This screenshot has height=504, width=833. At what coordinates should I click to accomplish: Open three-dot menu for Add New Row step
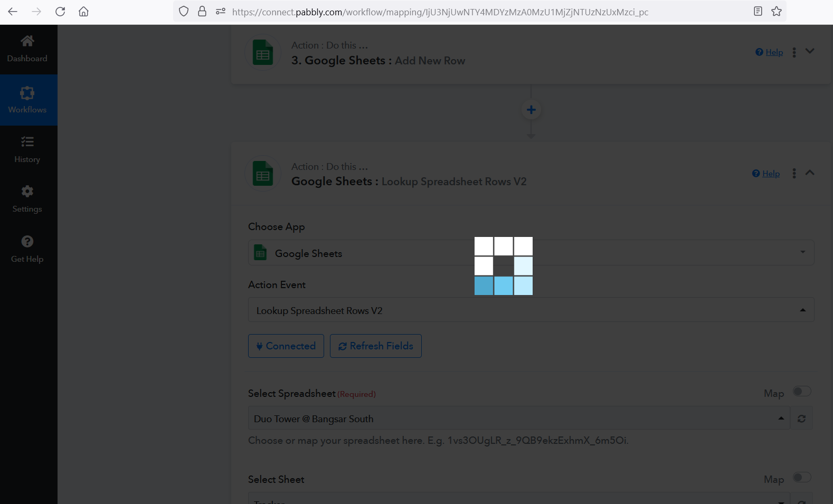pyautogui.click(x=794, y=52)
